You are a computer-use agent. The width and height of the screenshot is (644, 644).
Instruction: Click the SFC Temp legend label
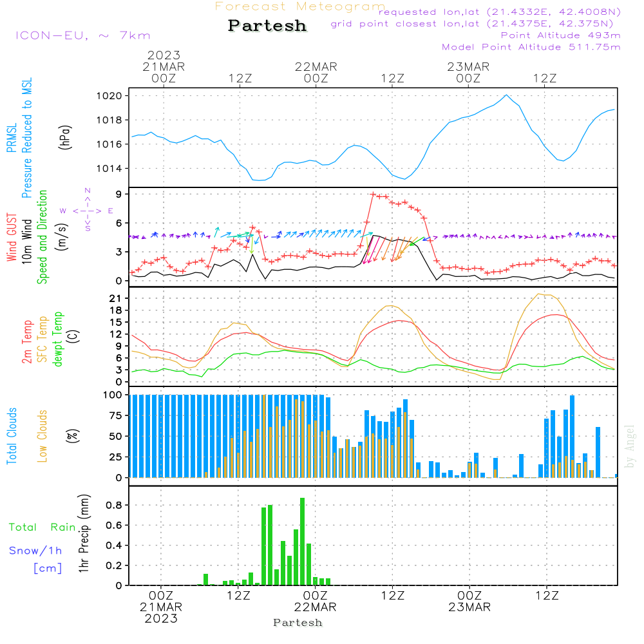(43, 339)
